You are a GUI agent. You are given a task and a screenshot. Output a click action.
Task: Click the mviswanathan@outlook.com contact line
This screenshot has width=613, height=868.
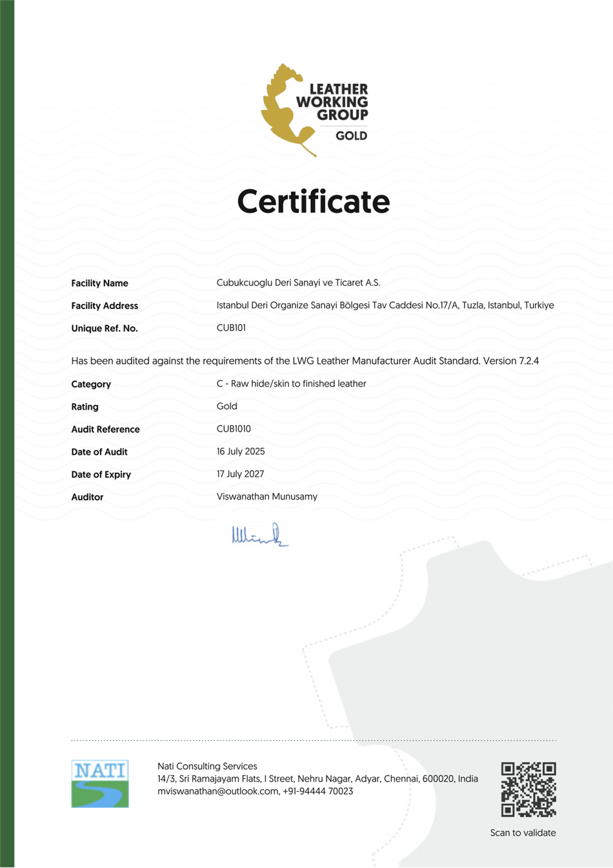(x=255, y=791)
